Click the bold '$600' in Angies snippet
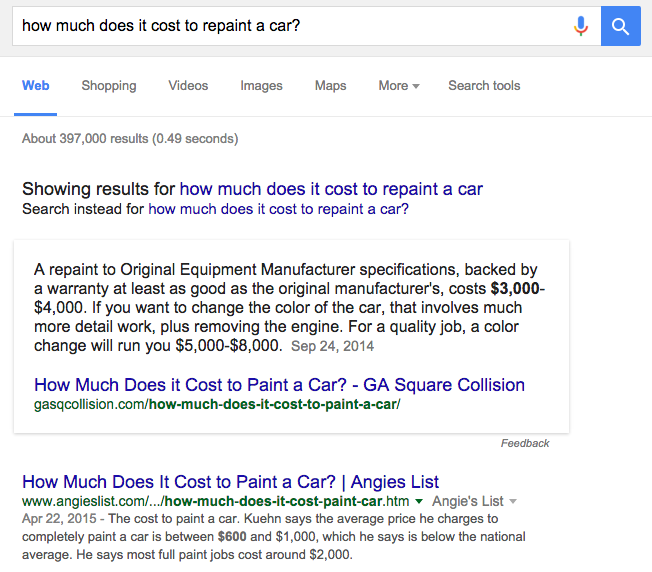 point(232,537)
